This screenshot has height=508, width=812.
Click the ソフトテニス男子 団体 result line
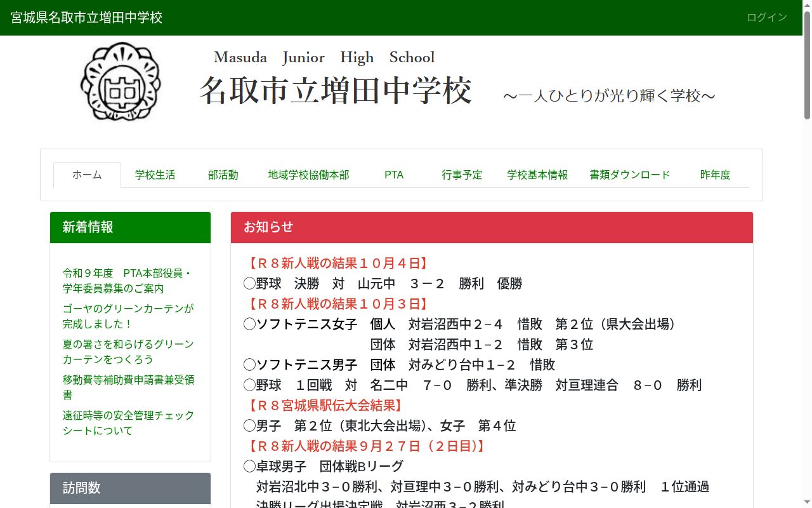click(400, 364)
